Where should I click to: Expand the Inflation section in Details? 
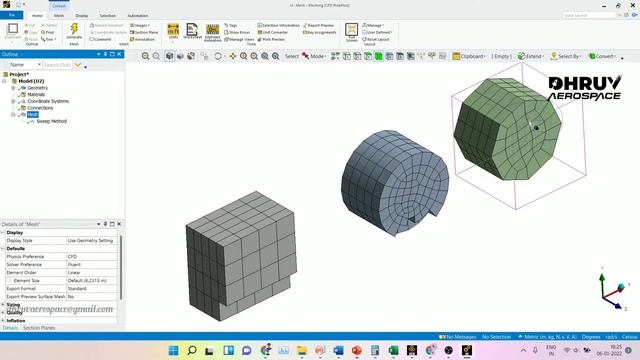3,320
